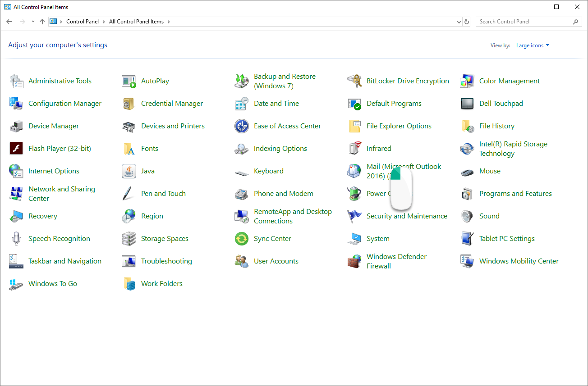Open the Dell Touchpad icon
Image resolution: width=588 pixels, height=386 pixels.
coord(467,104)
